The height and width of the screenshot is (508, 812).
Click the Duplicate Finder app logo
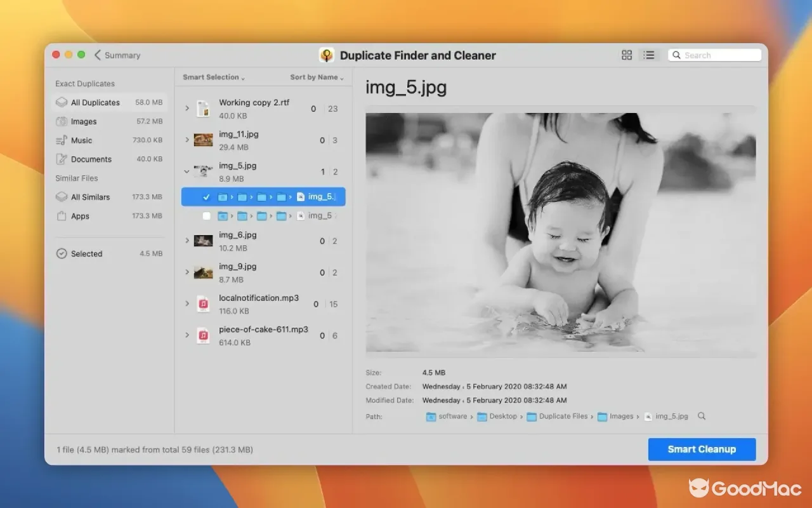327,55
